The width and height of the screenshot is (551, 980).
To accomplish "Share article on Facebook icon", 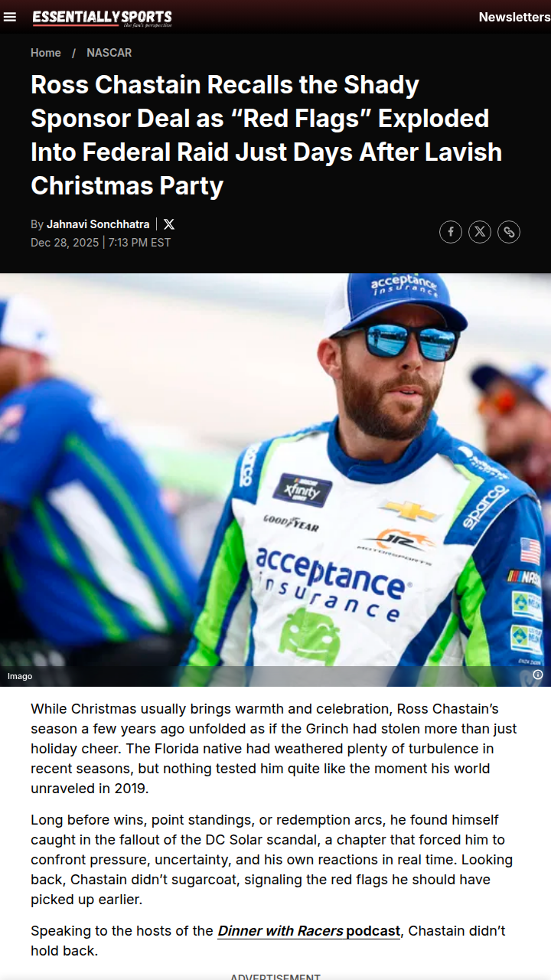I will (451, 232).
